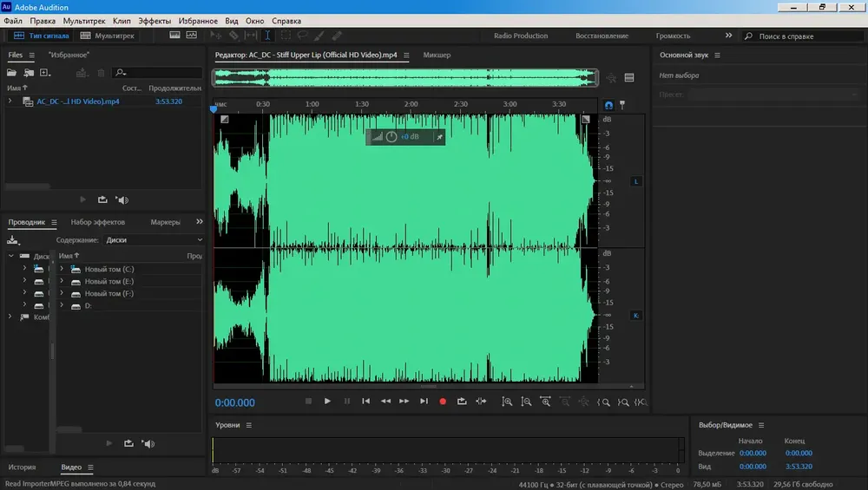Click the import file icon in Files panel
The height and width of the screenshot is (490, 868).
pos(29,73)
